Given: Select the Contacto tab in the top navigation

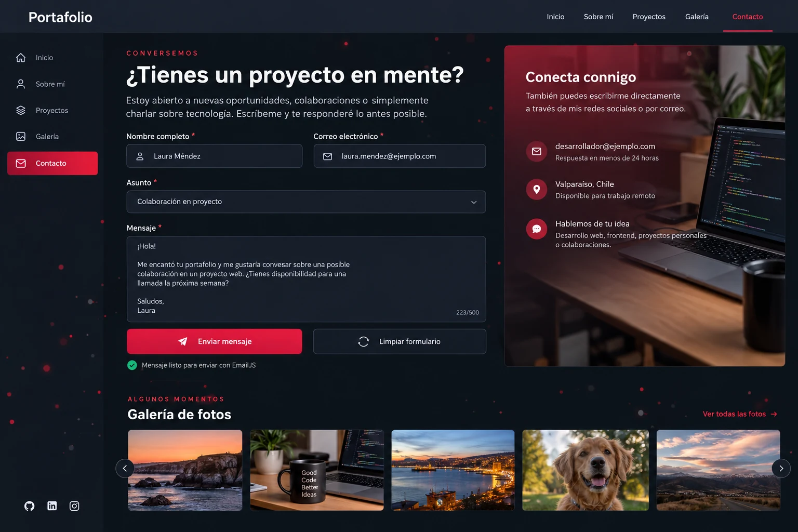Looking at the screenshot, I should [748, 17].
